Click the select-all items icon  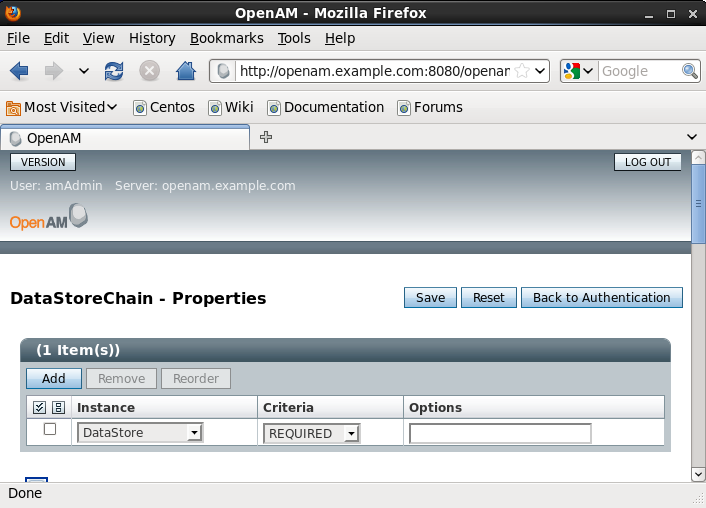tap(40, 407)
